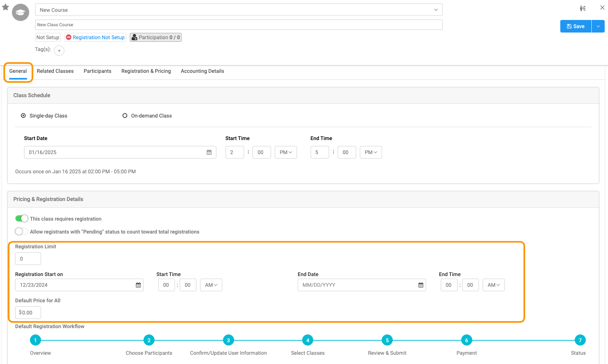
Task: Edit registration End Time minutes field
Action: pyautogui.click(x=470, y=285)
